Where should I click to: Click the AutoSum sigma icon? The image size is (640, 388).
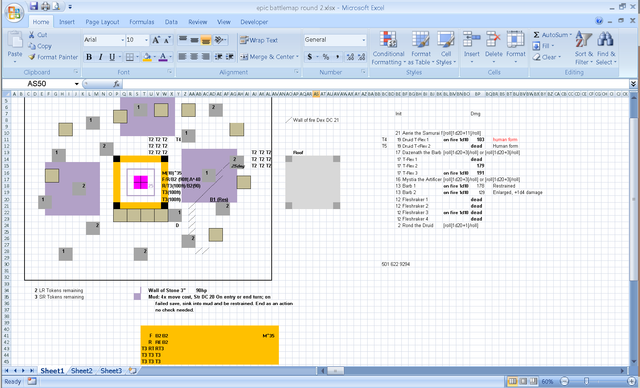click(536, 35)
